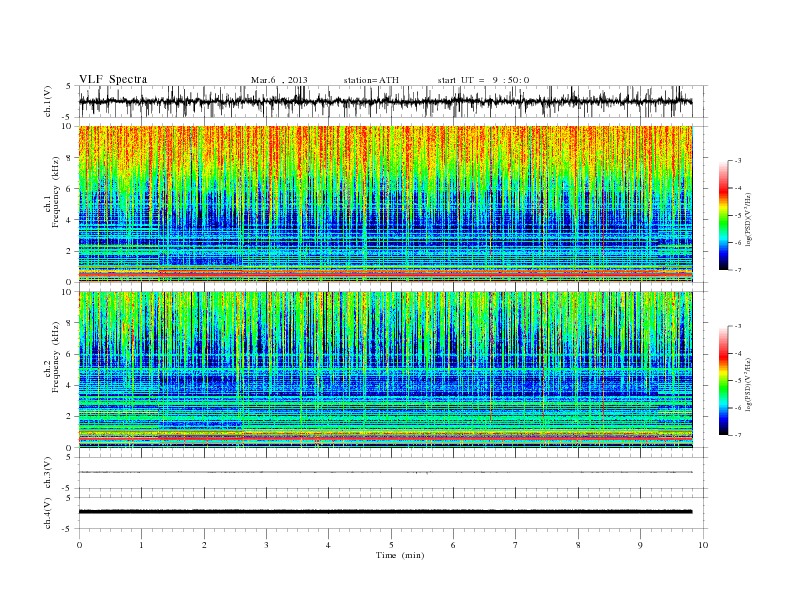The image size is (792, 612).
Task: Click the "8" kHz tick on ch.1 frequency axis
Action: pyautogui.click(x=70, y=158)
